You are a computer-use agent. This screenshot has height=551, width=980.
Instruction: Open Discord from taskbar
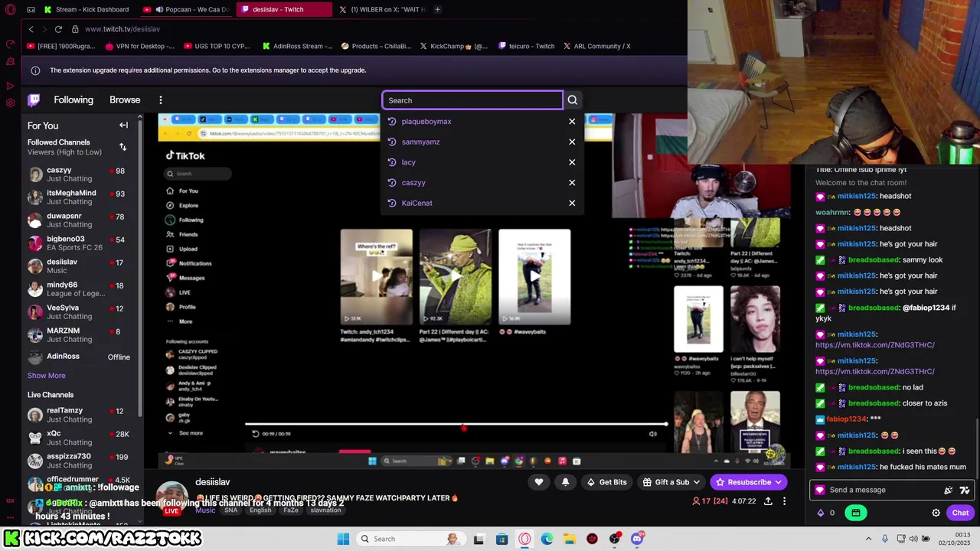point(637,539)
